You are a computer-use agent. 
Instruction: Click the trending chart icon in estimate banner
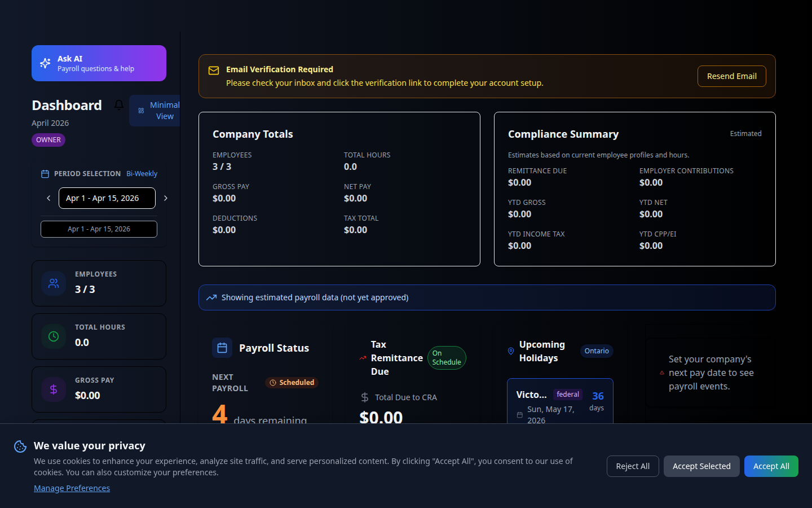(211, 297)
